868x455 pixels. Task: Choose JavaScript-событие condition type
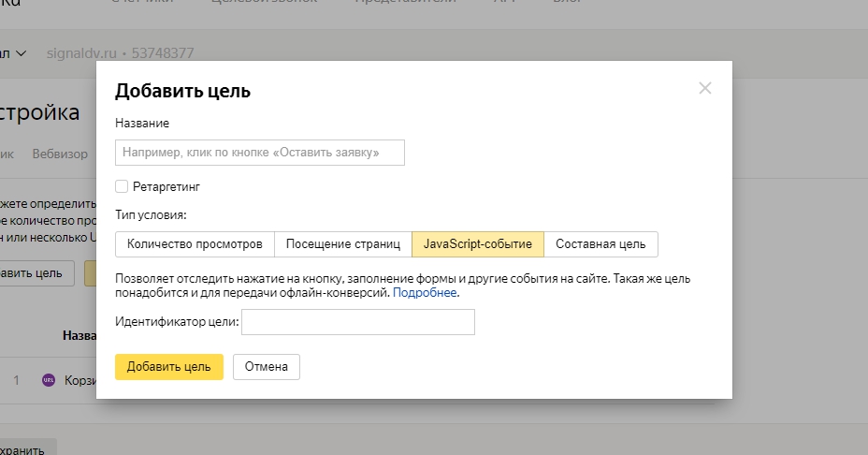(477, 244)
